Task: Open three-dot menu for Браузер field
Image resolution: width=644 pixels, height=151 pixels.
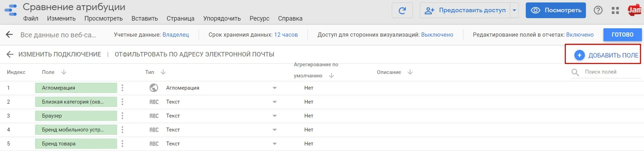Action: click(x=122, y=116)
